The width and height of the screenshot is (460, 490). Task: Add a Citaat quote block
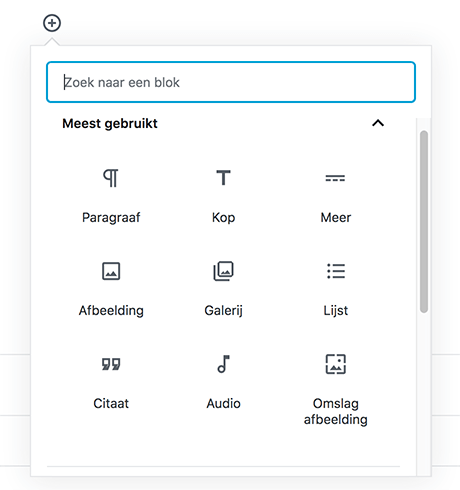[111, 364]
